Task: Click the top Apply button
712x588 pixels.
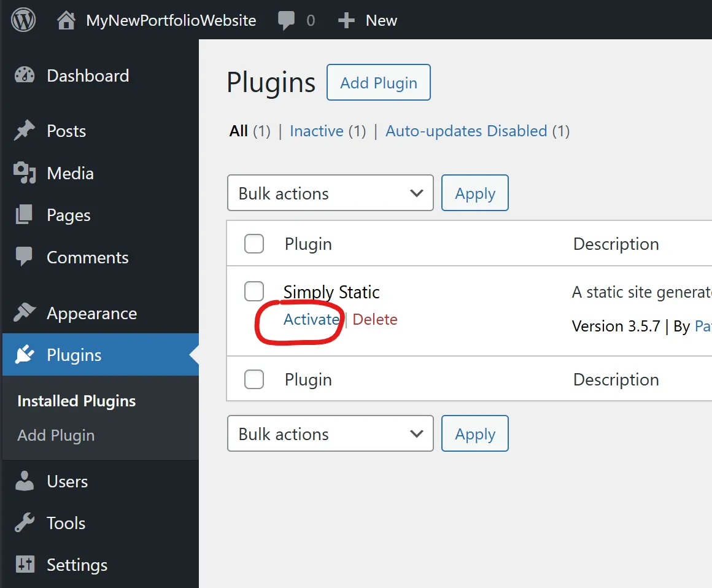Action: tap(475, 193)
